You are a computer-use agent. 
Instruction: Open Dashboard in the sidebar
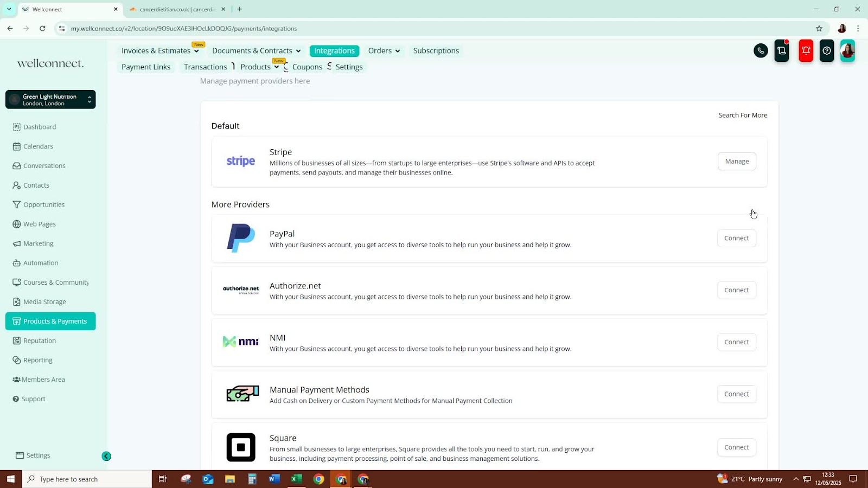pos(40,127)
